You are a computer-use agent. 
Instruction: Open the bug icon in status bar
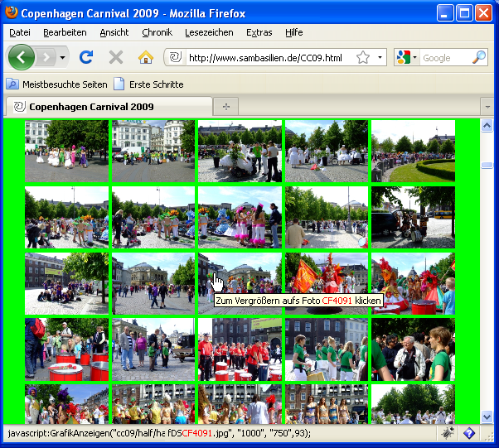[x=448, y=433]
